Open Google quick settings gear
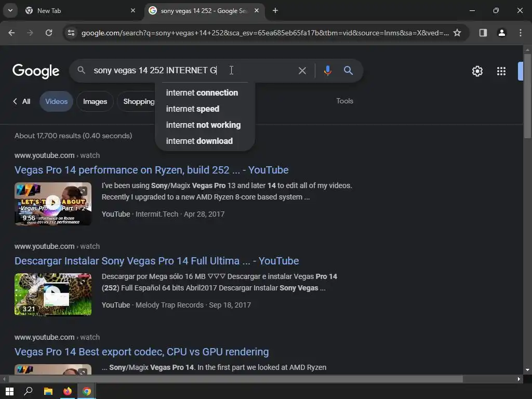 477,71
